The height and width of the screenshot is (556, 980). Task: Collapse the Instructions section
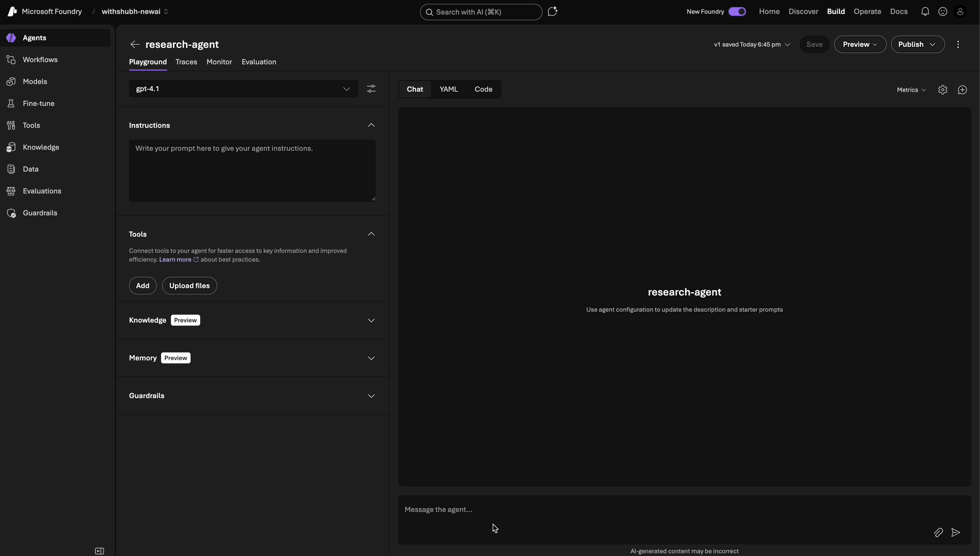(x=371, y=125)
